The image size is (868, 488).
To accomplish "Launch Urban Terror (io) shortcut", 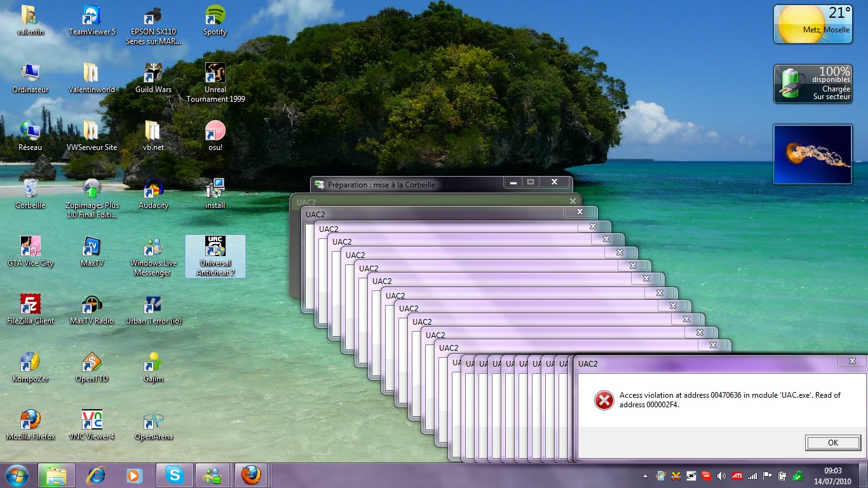I will click(153, 309).
